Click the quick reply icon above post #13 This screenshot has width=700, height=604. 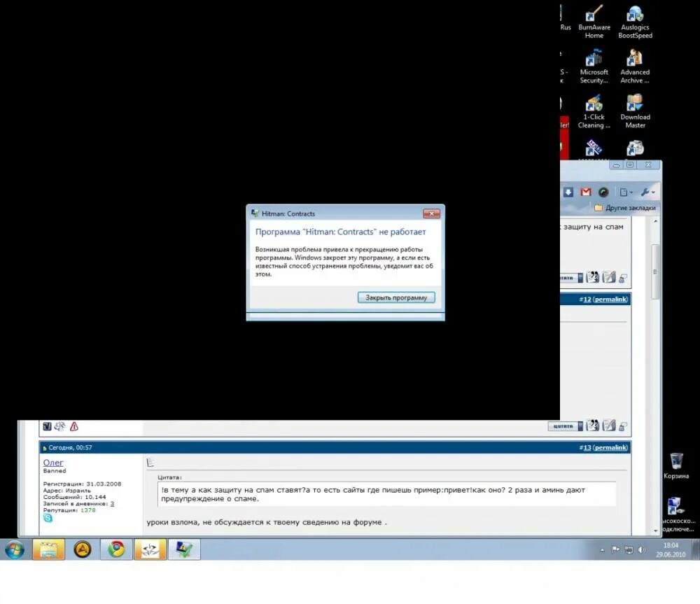click(609, 426)
